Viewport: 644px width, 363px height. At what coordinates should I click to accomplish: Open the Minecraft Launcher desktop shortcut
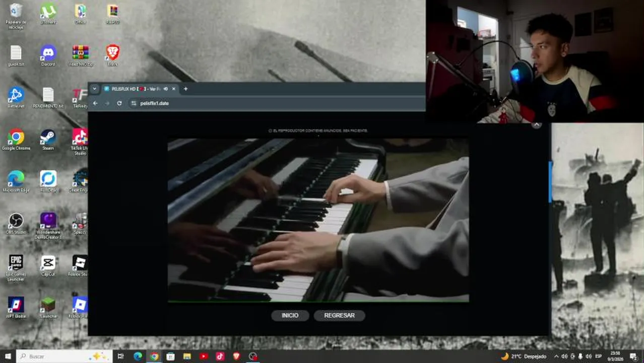(48, 308)
